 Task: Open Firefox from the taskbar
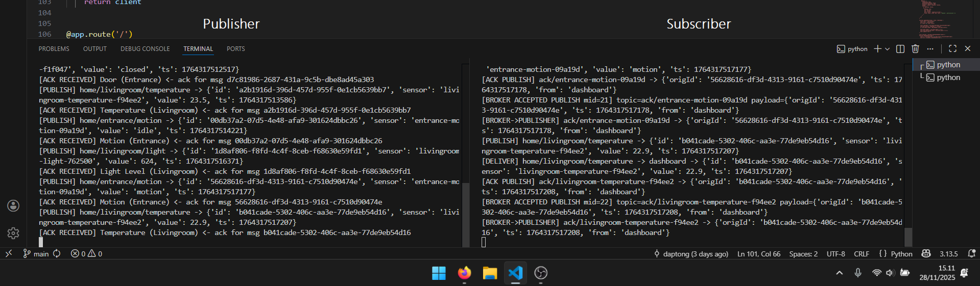coord(464,273)
